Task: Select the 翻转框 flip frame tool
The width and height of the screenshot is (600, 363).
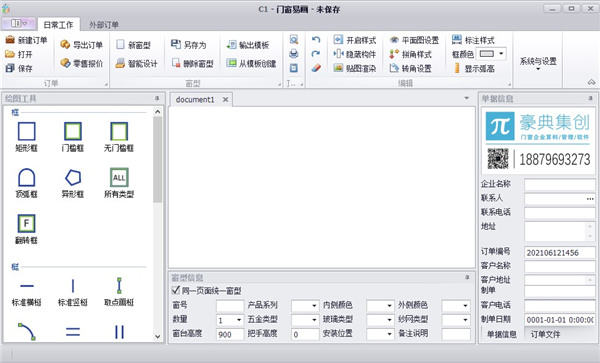Action: click(x=26, y=229)
